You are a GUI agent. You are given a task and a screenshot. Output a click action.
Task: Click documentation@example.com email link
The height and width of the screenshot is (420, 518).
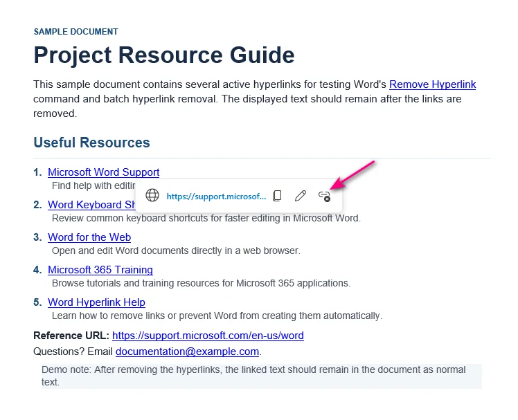pyautogui.click(x=187, y=351)
